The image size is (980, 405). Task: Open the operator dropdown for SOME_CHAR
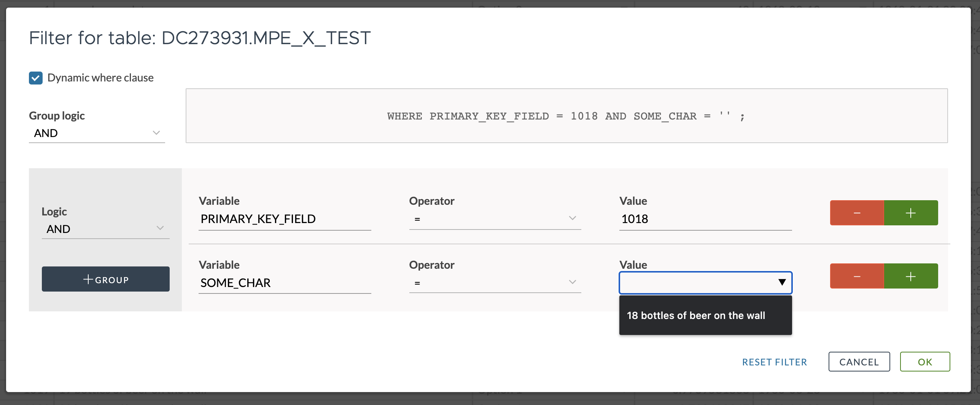pyautogui.click(x=495, y=282)
